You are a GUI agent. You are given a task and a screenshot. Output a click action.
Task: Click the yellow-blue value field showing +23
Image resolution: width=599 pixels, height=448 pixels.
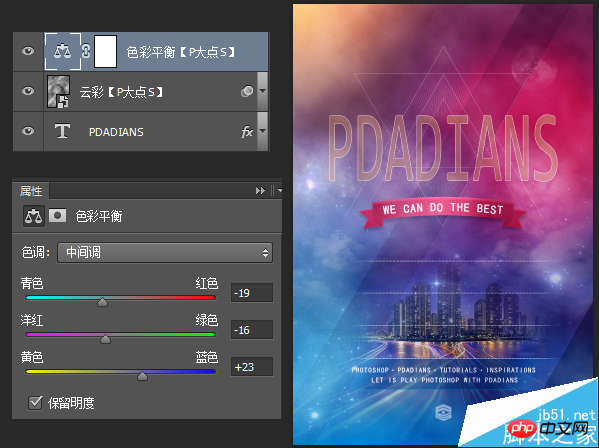coord(252,367)
